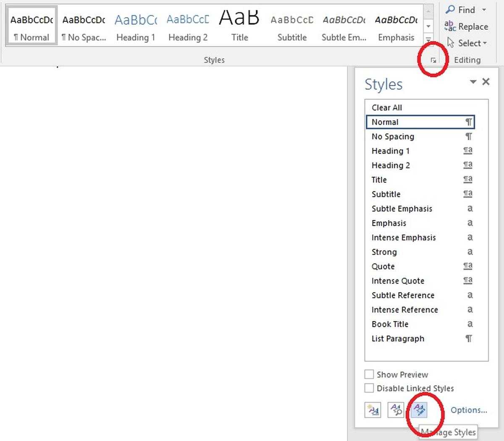Enable the Disable Linked Styles checkbox
The image size is (504, 441).
point(369,388)
